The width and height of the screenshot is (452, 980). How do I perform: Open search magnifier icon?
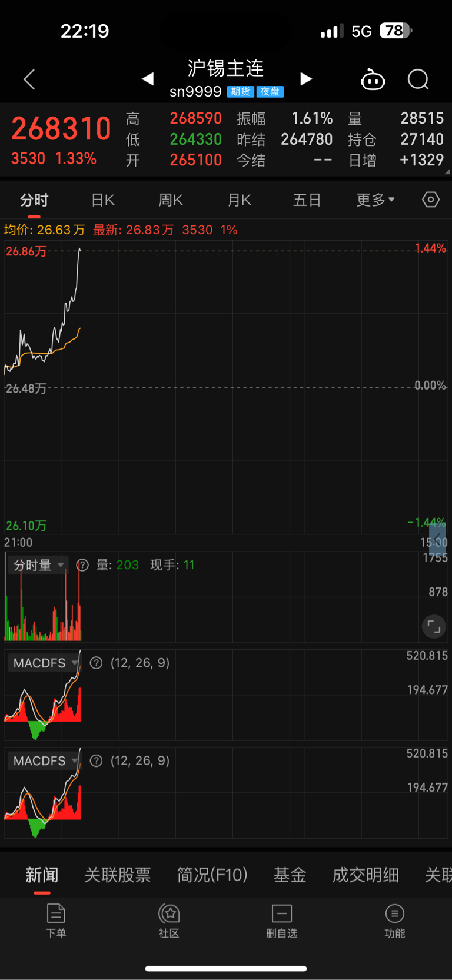tap(418, 79)
